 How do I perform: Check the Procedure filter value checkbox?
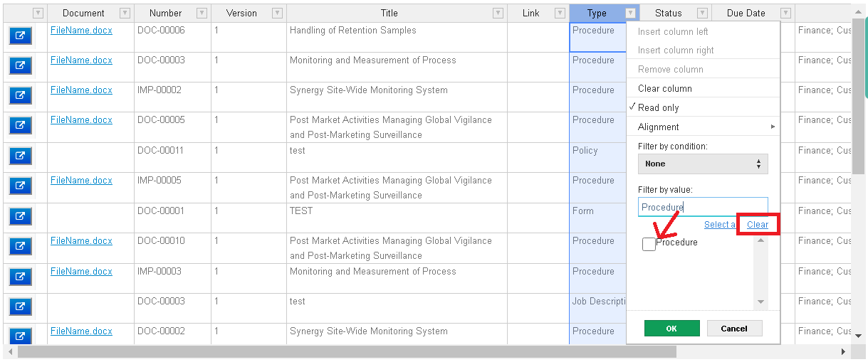pyautogui.click(x=649, y=244)
